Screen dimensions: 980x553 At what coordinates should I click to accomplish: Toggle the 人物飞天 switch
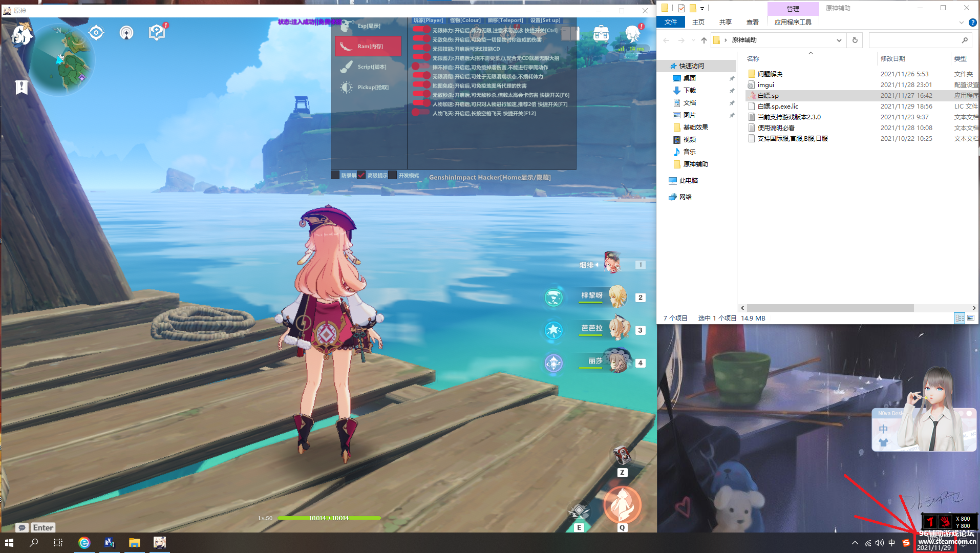(x=421, y=113)
